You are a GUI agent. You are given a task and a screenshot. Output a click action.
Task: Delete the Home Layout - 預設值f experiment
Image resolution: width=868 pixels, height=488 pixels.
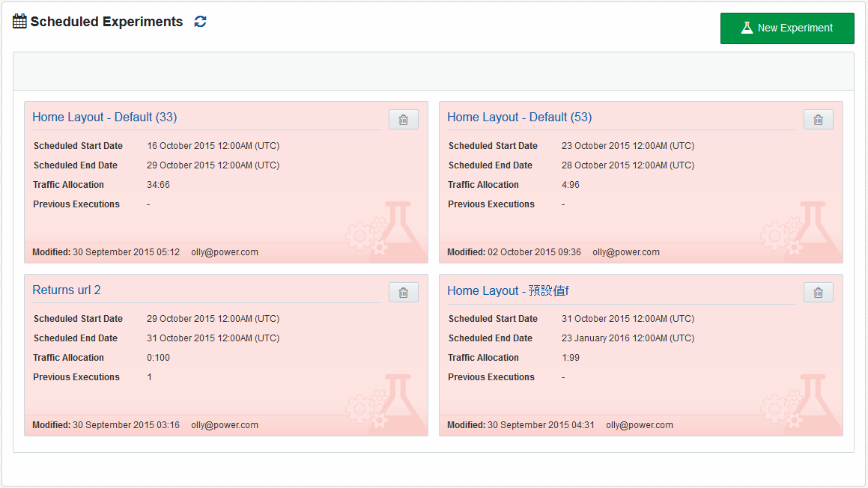coord(818,292)
